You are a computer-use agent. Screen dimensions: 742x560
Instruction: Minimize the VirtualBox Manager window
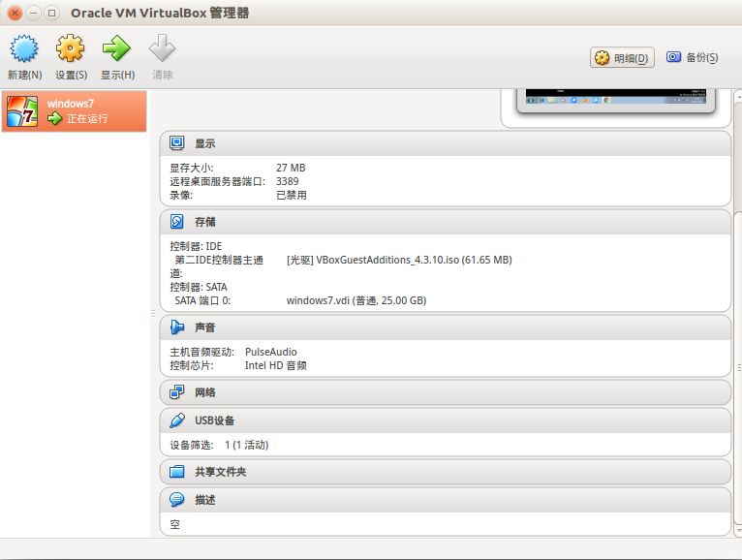(x=33, y=13)
